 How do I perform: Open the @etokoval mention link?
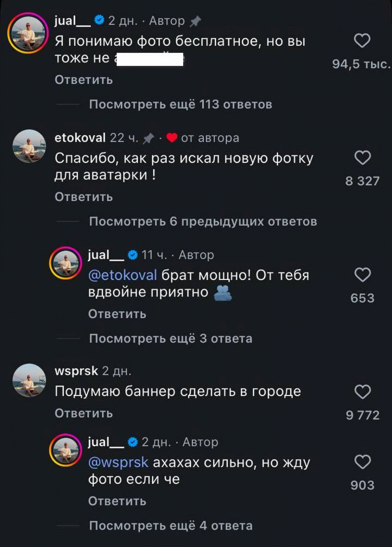(x=123, y=275)
